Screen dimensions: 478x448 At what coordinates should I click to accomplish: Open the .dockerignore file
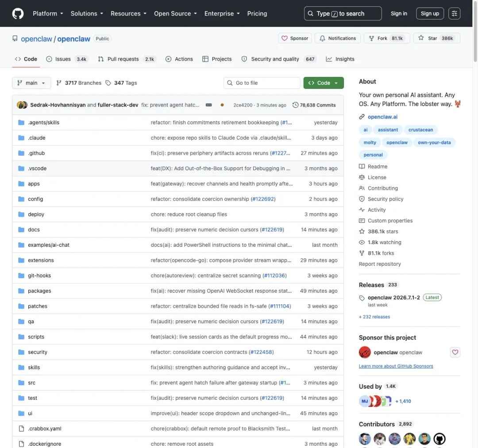pos(45,444)
